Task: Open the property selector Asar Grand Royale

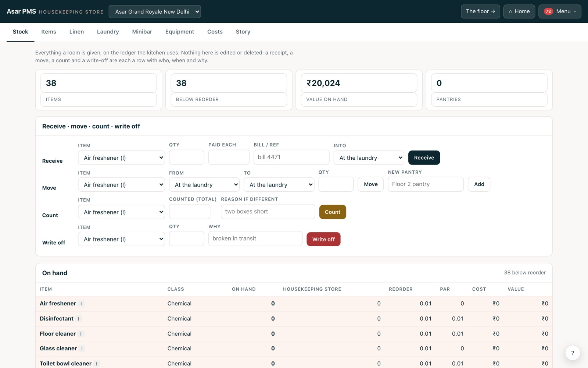Action: pyautogui.click(x=155, y=11)
